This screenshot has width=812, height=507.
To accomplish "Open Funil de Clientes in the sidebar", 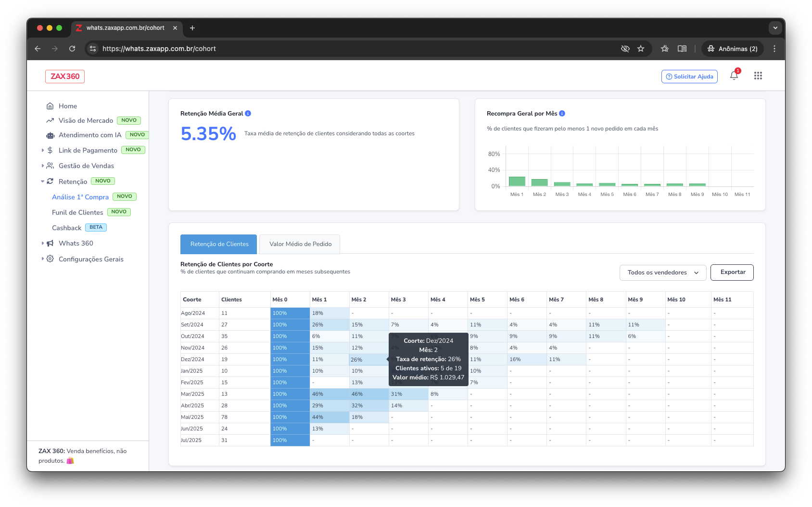I will coord(77,212).
